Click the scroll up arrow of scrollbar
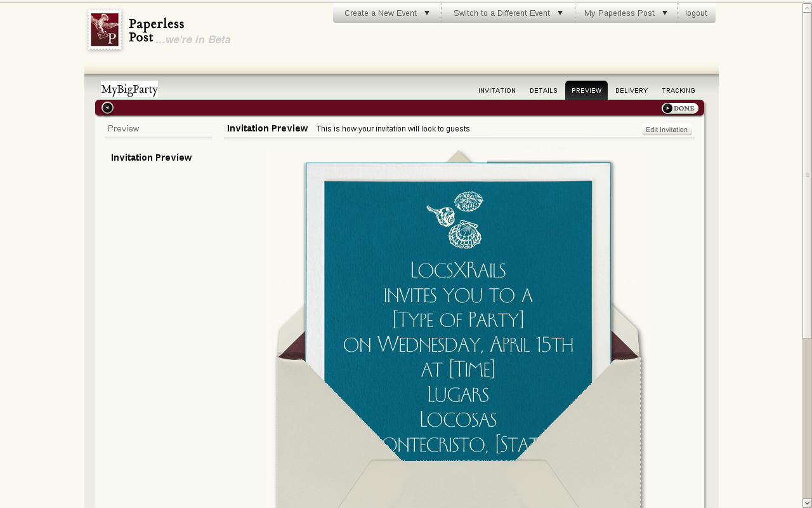 [807, 8]
